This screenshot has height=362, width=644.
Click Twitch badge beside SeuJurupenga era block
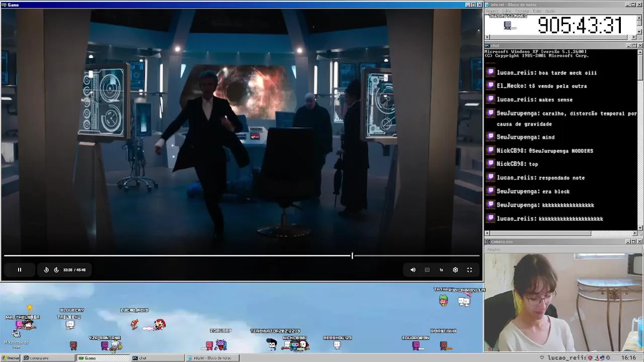[491, 191]
